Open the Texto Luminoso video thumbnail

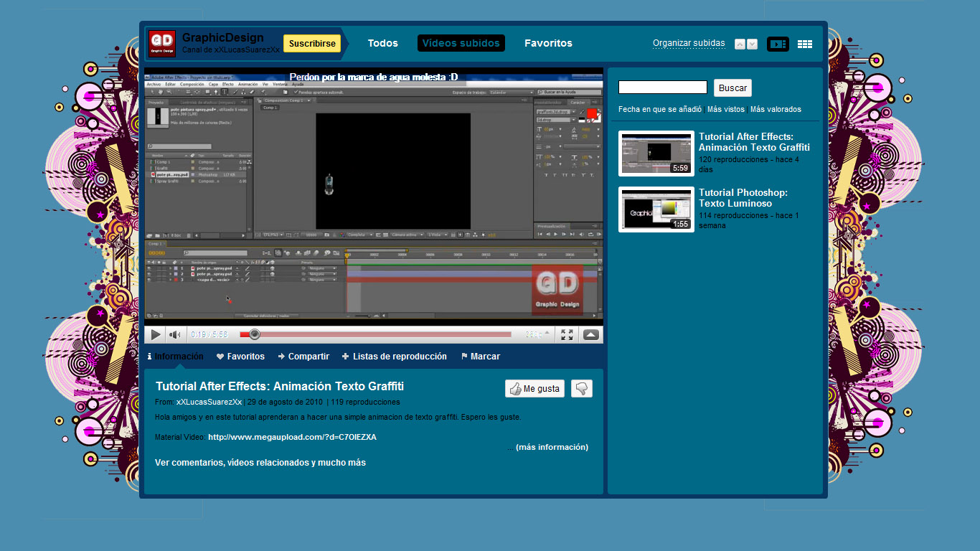pos(656,209)
